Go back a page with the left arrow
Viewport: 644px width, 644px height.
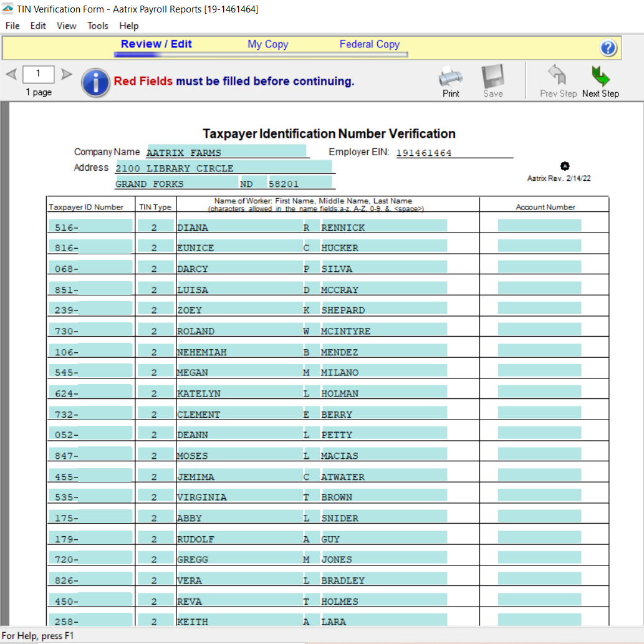[x=10, y=73]
